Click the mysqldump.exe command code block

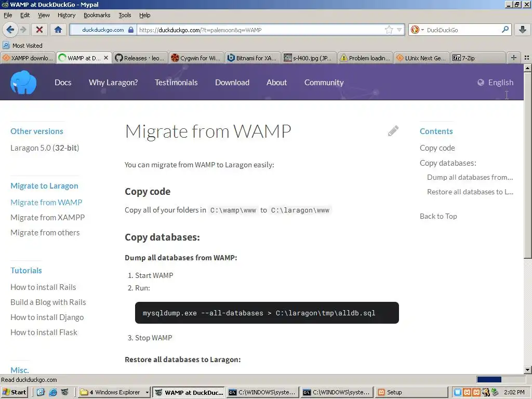click(267, 313)
